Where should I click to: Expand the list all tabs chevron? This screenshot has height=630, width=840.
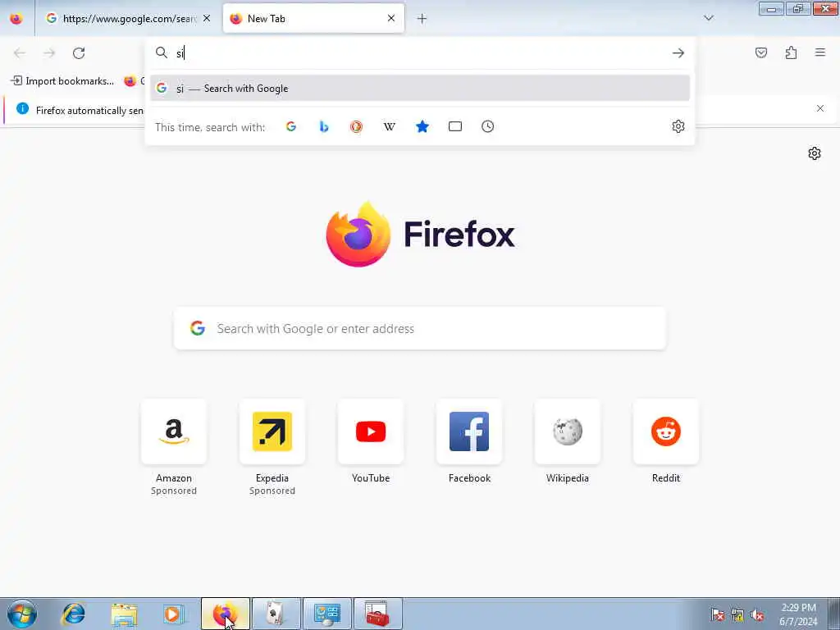pyautogui.click(x=709, y=18)
